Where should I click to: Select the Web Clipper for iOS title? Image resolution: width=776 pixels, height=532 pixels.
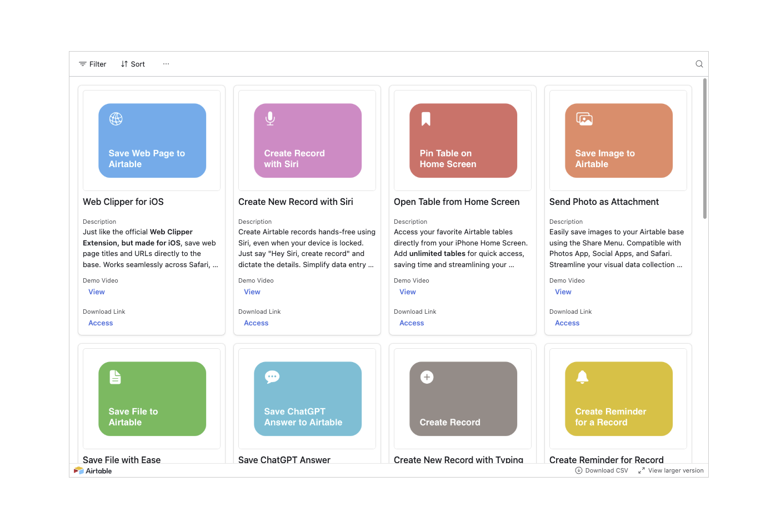[x=123, y=202]
